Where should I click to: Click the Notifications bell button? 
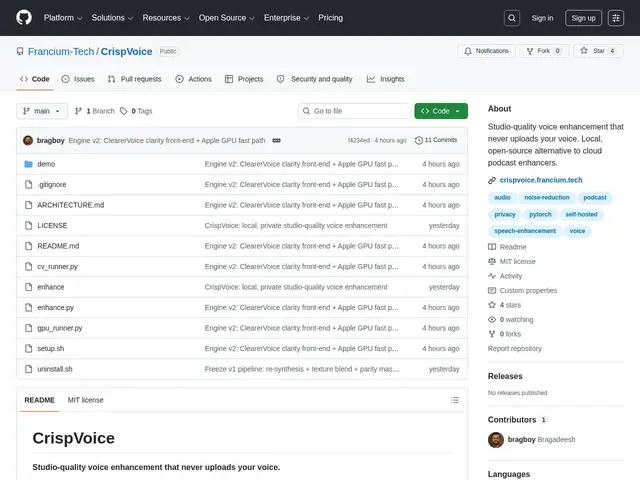coord(486,51)
